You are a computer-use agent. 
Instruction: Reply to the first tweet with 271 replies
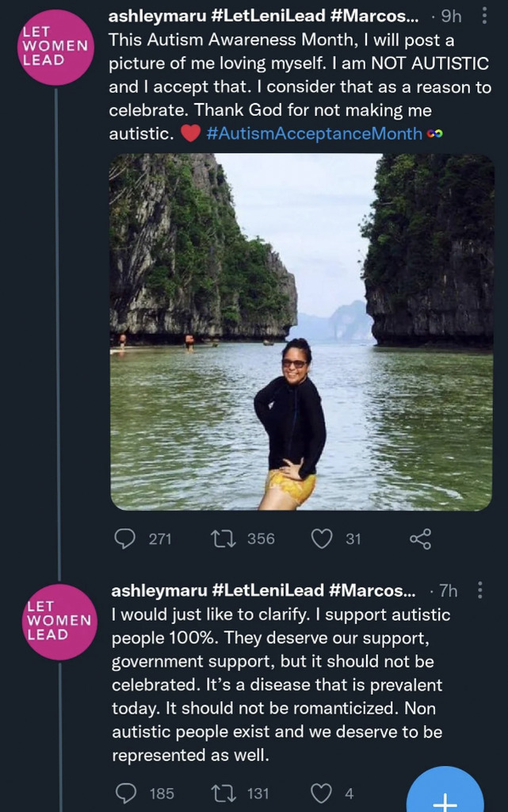pyautogui.click(x=125, y=539)
